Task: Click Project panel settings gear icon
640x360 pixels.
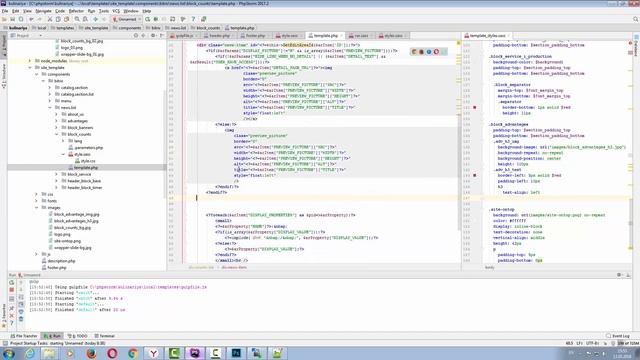Action: (153, 36)
